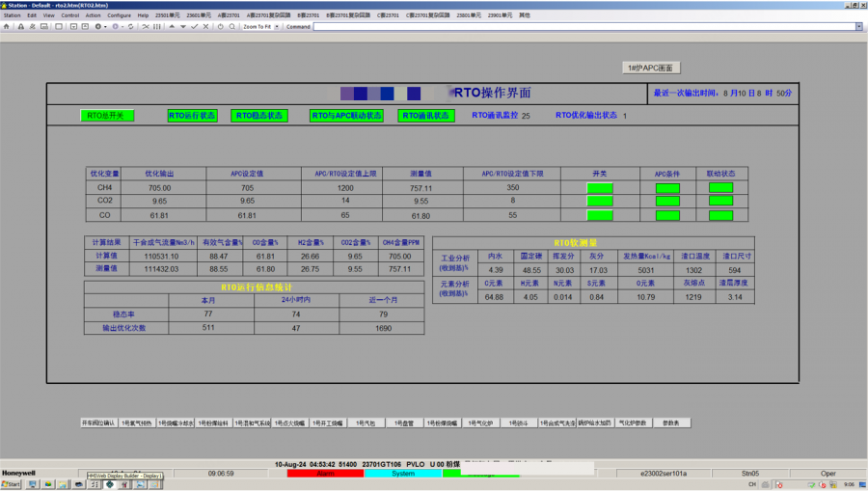
Task: Click the X cancel icon in toolbar
Action: coord(205,26)
